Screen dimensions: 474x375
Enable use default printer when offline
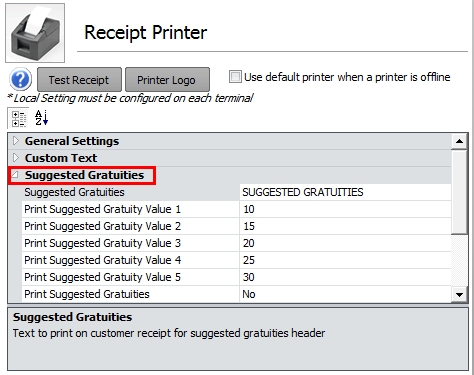point(235,77)
